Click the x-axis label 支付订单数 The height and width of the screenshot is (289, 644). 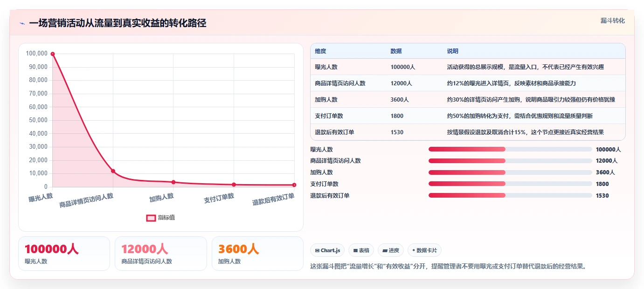point(219,198)
